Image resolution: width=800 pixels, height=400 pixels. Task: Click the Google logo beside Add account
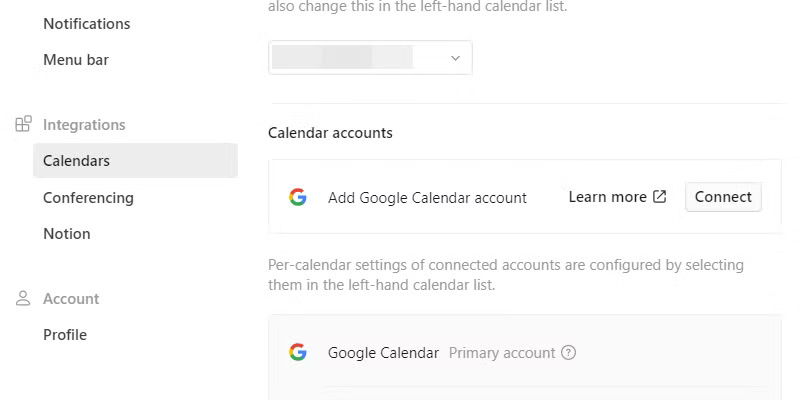tap(298, 197)
